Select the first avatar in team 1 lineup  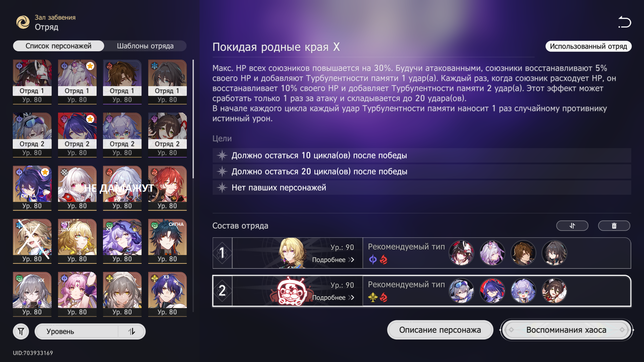coord(461,253)
